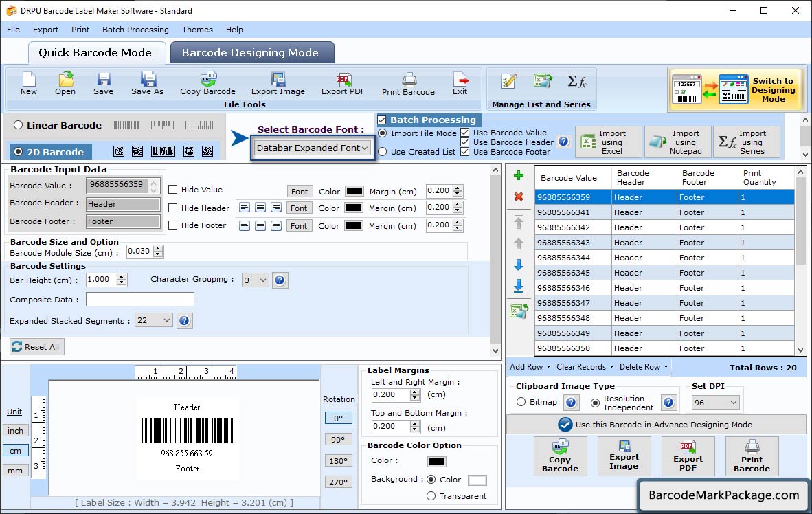This screenshot has width=812, height=514.
Task: Import using Excel
Action: pyautogui.click(x=609, y=142)
